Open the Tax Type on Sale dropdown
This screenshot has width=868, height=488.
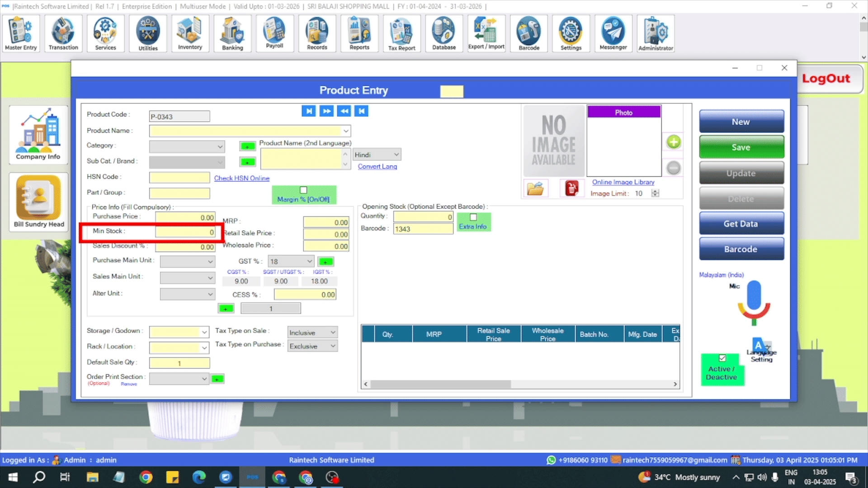click(x=333, y=333)
